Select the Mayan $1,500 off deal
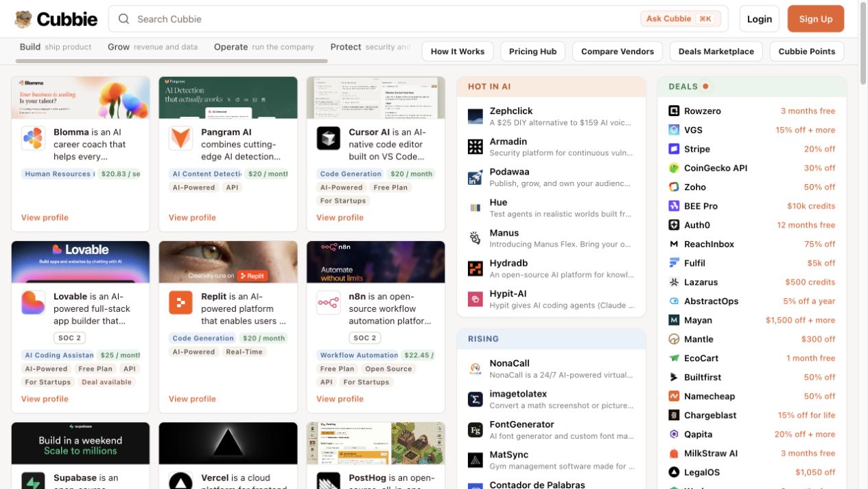 point(751,320)
